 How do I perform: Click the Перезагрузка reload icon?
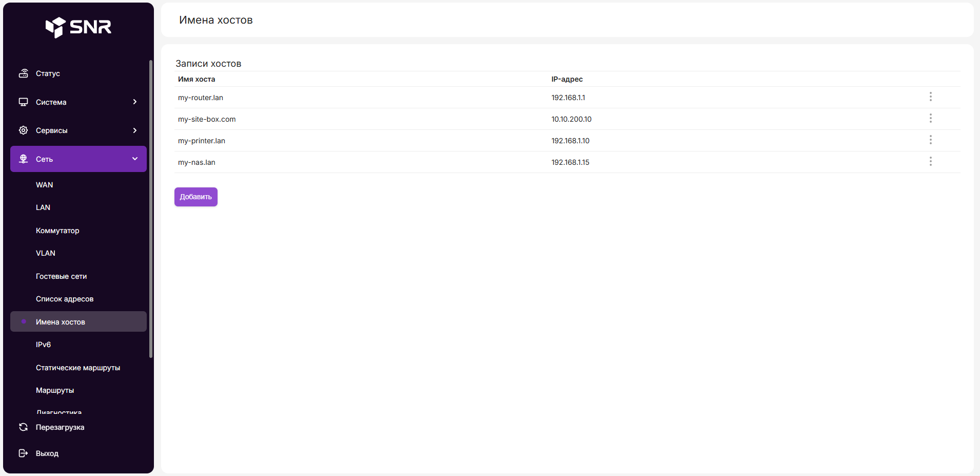[x=24, y=427]
